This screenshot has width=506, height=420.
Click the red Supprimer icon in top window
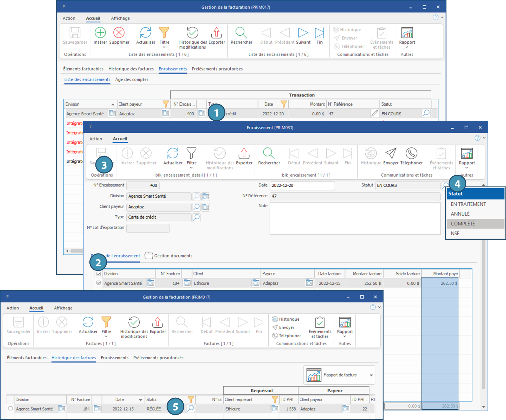coord(119,33)
